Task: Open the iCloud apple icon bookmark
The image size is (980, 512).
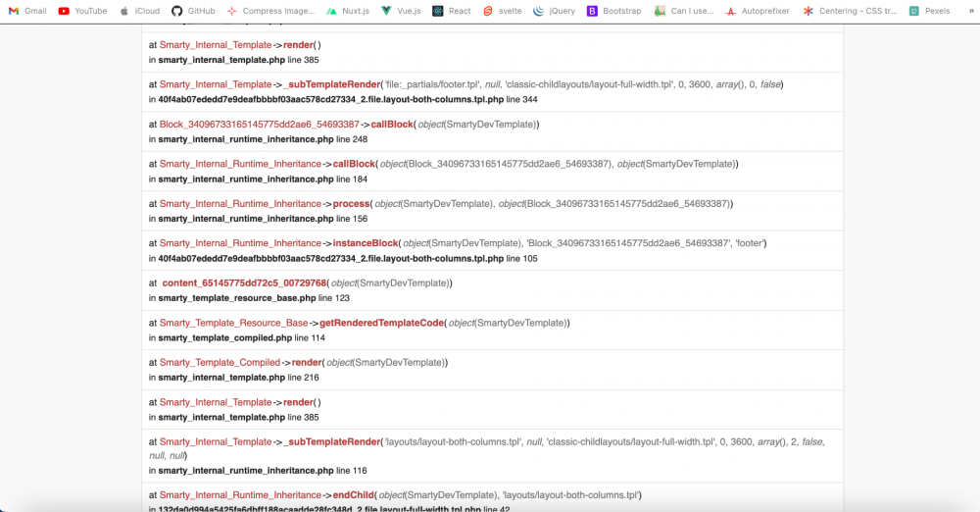Action: (124, 11)
